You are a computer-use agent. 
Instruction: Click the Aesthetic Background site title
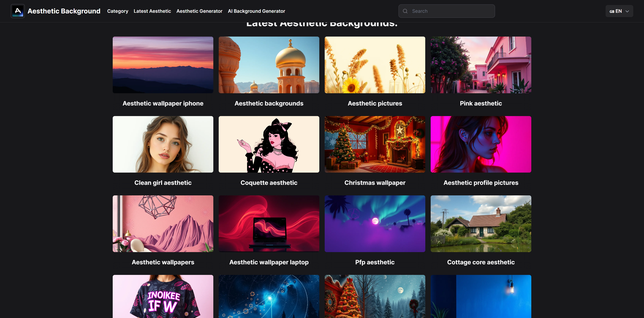(64, 11)
